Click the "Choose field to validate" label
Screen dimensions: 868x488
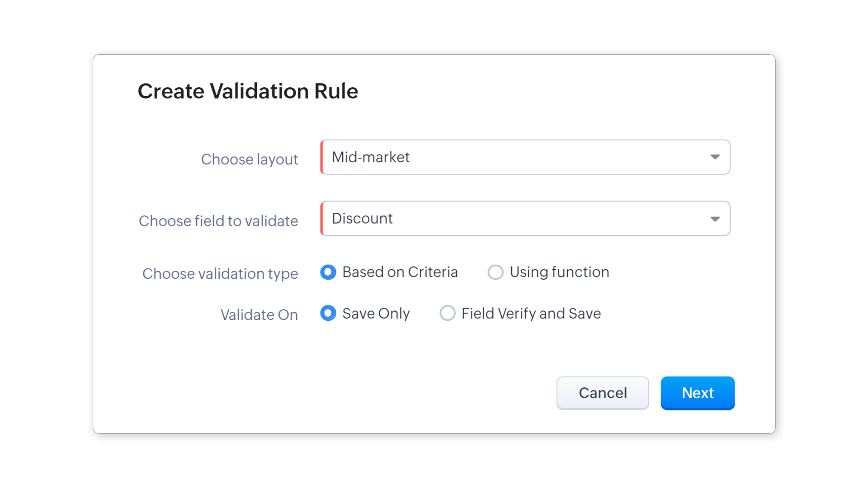click(x=218, y=221)
